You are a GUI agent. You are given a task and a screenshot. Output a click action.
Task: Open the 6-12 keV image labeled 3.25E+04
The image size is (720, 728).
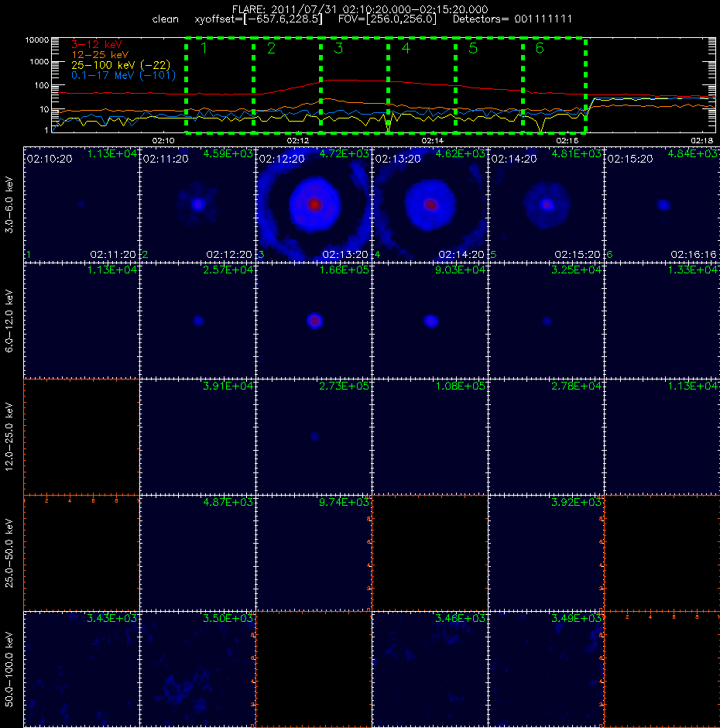coord(546,321)
